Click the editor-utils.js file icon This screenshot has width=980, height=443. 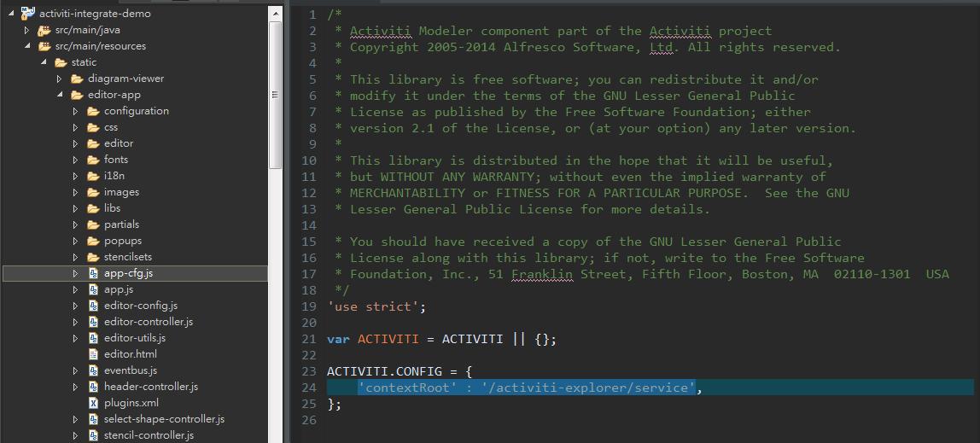(93, 338)
